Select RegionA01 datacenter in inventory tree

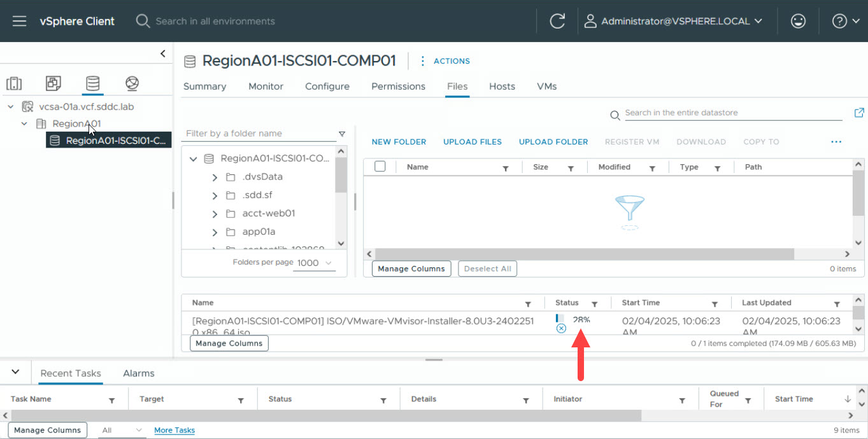click(76, 123)
